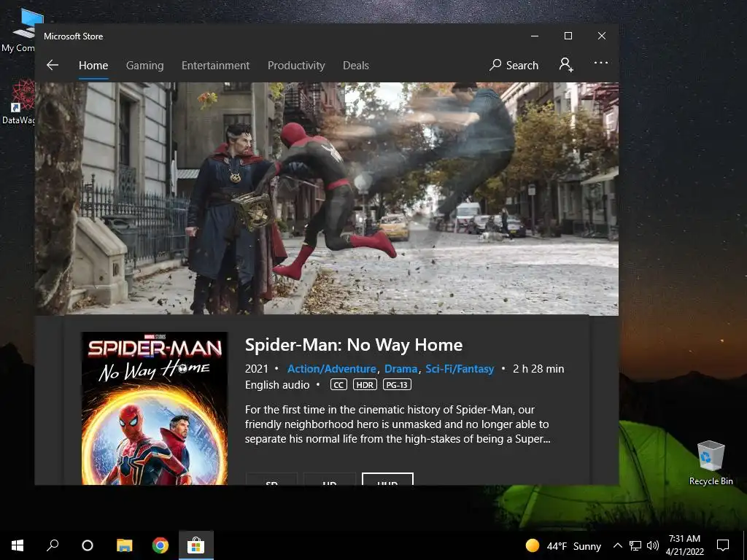Click the Spider-Man hero banner image
The image size is (747, 560).
click(x=327, y=198)
